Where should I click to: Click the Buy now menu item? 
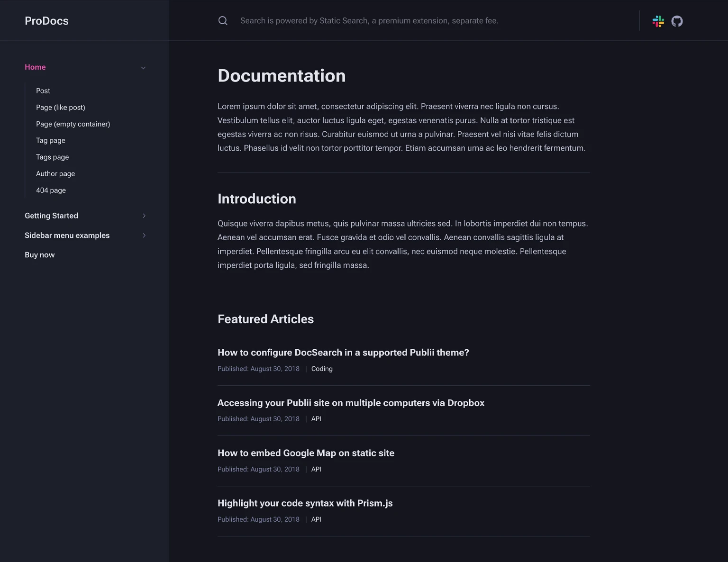click(x=39, y=254)
